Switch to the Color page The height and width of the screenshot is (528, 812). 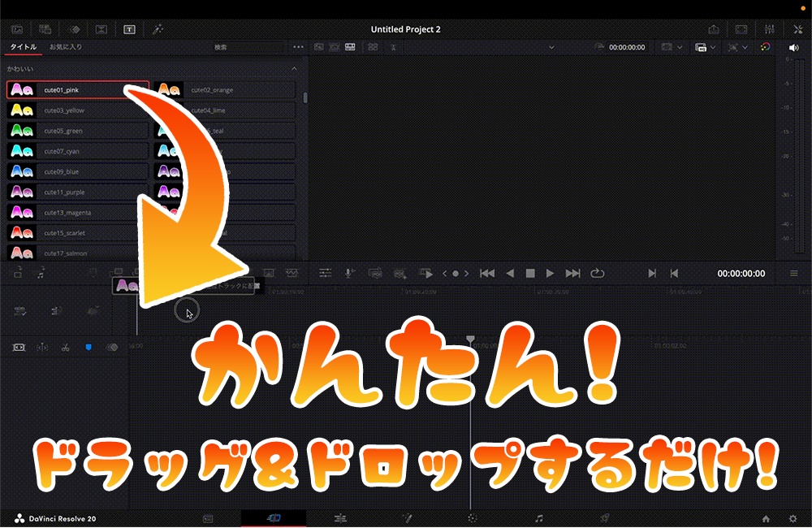[473, 517]
